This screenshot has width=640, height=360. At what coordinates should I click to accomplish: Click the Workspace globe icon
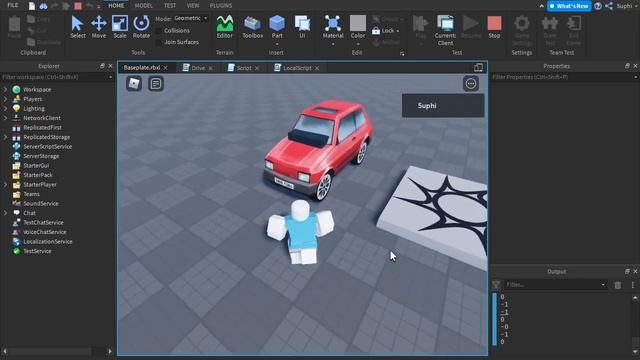point(16,89)
